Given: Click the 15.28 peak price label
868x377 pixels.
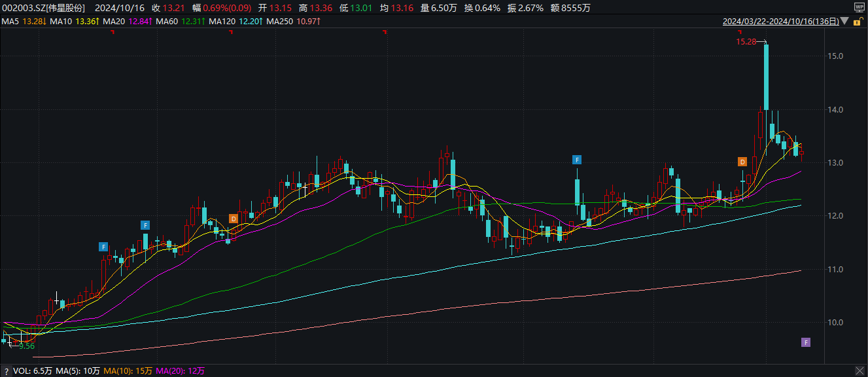Looking at the screenshot, I should [746, 41].
